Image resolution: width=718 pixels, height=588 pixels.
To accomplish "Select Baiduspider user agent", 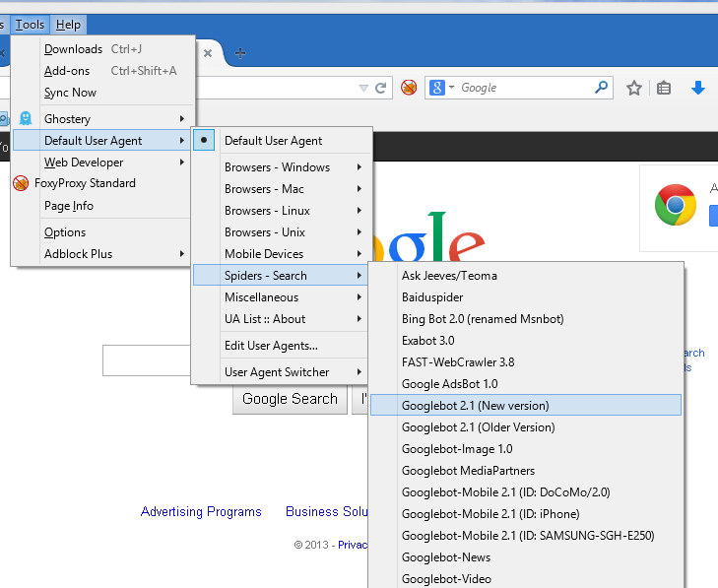I will pyautogui.click(x=526, y=297).
